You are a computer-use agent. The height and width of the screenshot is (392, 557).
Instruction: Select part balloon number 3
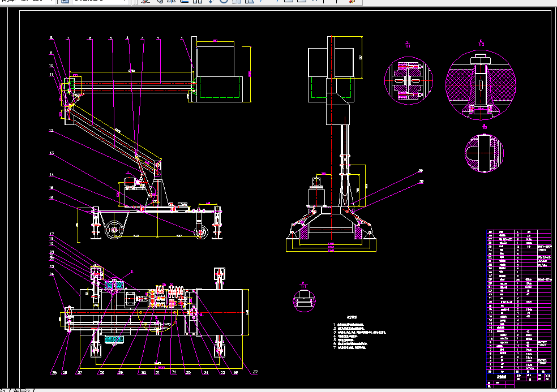click(143, 38)
